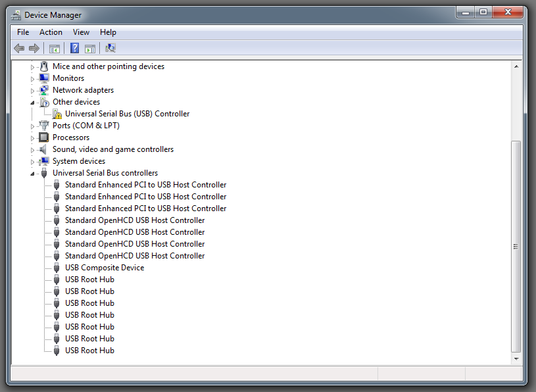Click the Network adapters icon
The height and width of the screenshot is (392, 536).
[x=44, y=90]
